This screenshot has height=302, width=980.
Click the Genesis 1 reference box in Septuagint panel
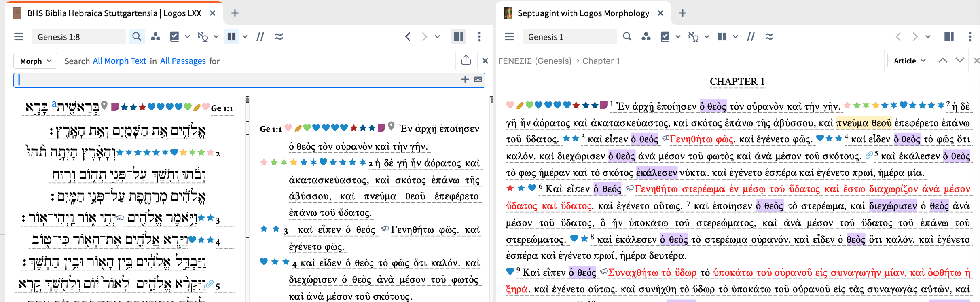pos(569,37)
